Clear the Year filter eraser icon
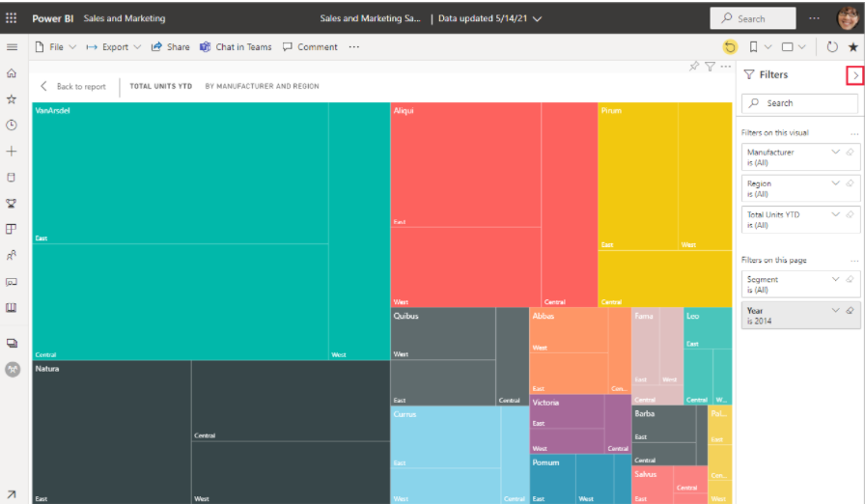 (851, 311)
